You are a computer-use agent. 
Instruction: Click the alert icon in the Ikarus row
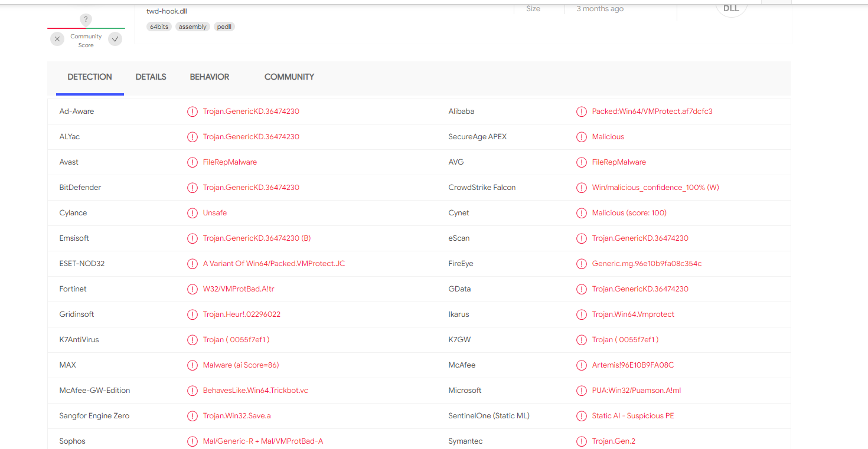tap(582, 314)
